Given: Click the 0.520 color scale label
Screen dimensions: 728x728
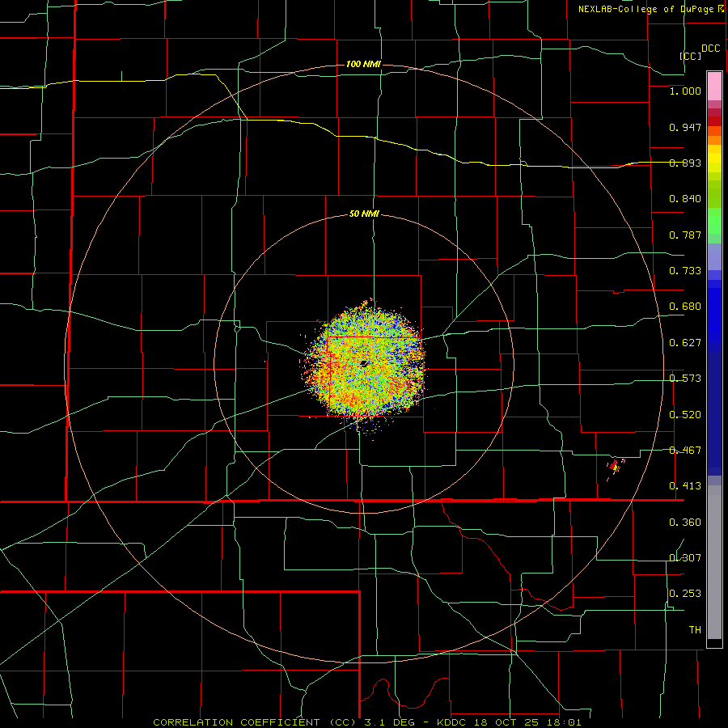Looking at the screenshot, I should coord(685,414).
